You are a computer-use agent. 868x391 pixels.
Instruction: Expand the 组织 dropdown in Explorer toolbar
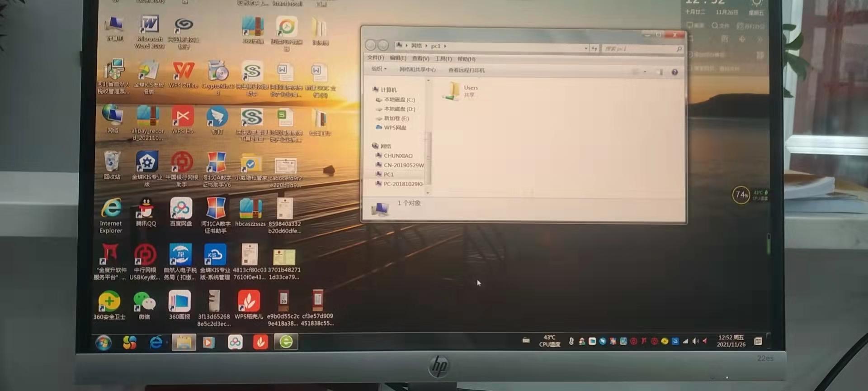379,69
